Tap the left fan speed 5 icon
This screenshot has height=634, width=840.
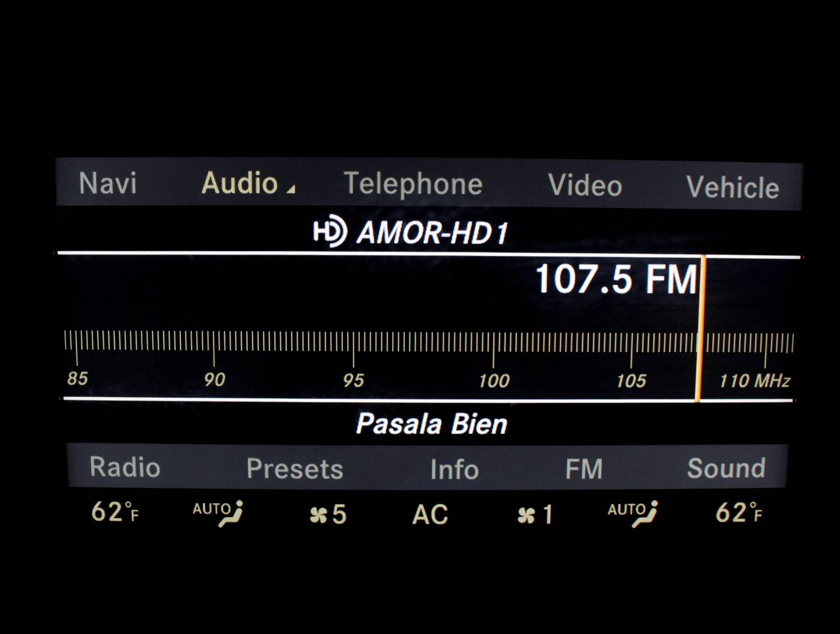point(328,515)
